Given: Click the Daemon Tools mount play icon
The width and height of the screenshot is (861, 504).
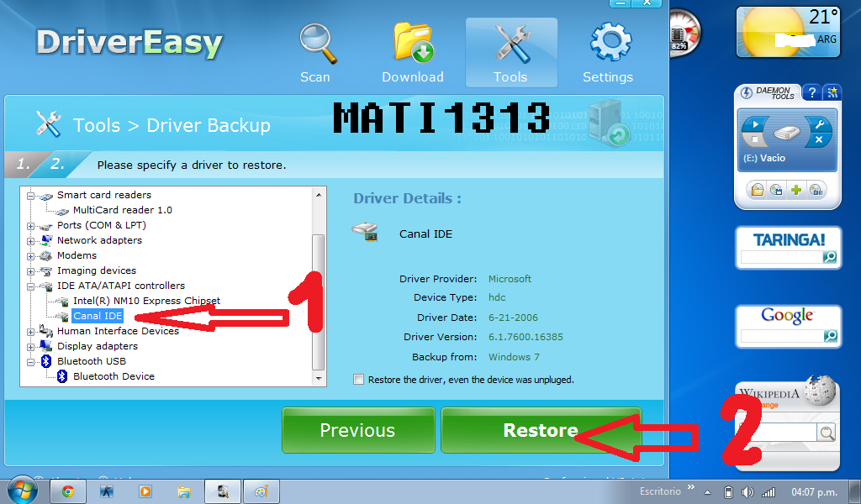Looking at the screenshot, I should [756, 124].
